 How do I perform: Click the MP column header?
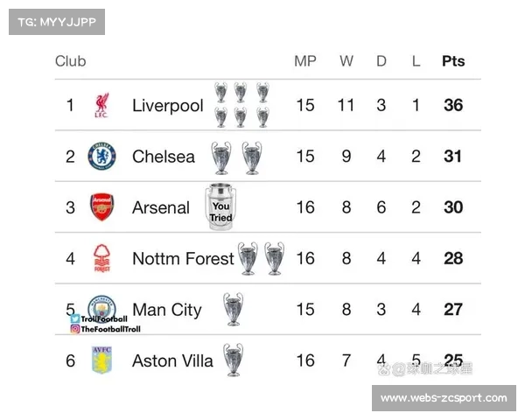(304, 61)
